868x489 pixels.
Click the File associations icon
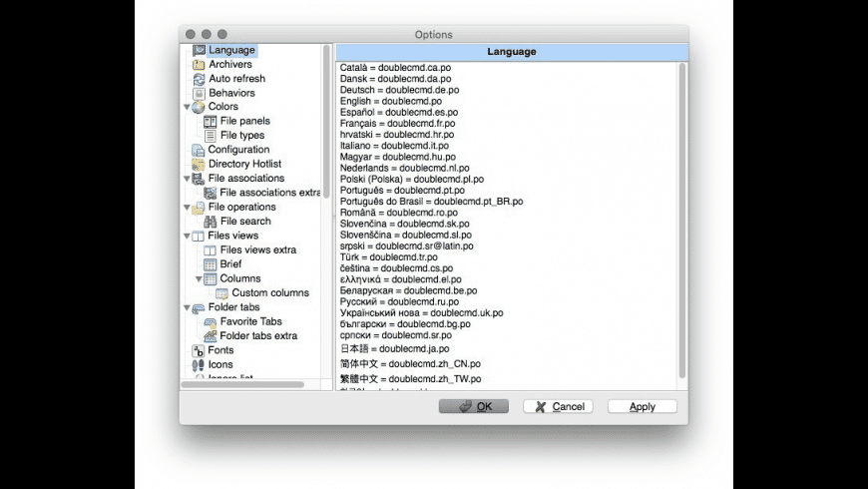click(199, 179)
